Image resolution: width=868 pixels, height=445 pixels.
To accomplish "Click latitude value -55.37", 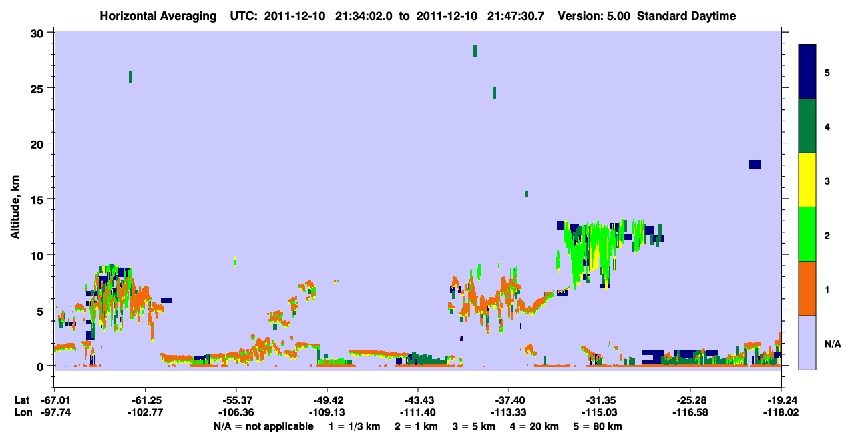I will click(236, 400).
